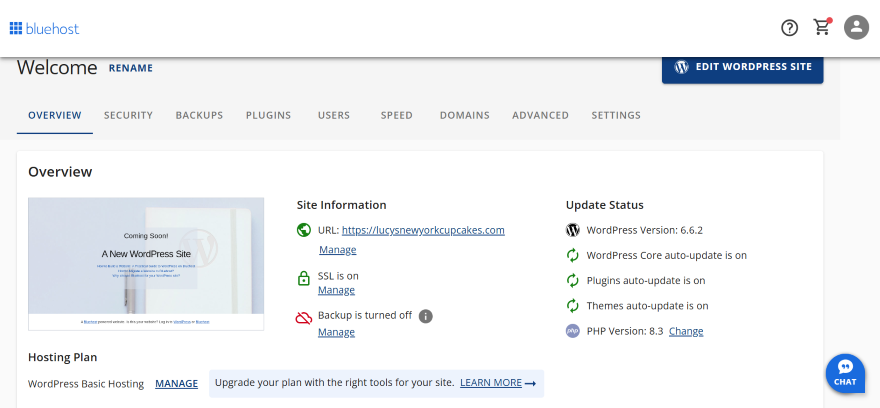Click the Themes auto-update is on text
Image resolution: width=880 pixels, height=408 pixels.
click(x=648, y=306)
